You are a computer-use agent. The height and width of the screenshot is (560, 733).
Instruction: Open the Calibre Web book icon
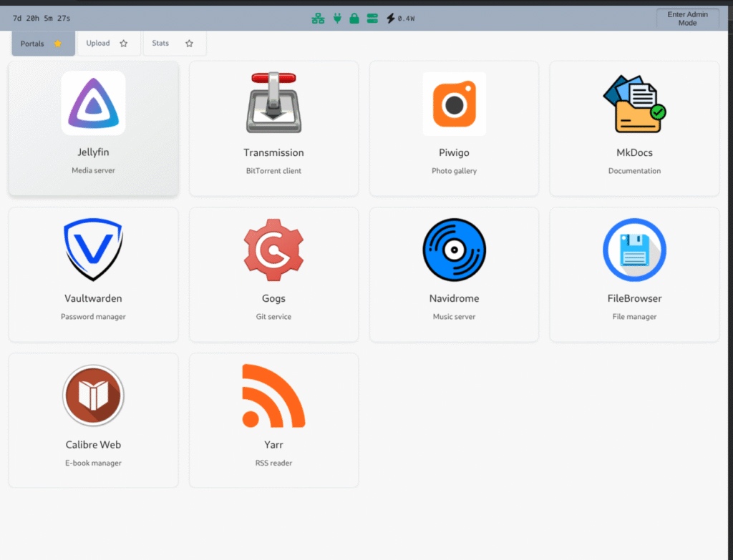[93, 396]
